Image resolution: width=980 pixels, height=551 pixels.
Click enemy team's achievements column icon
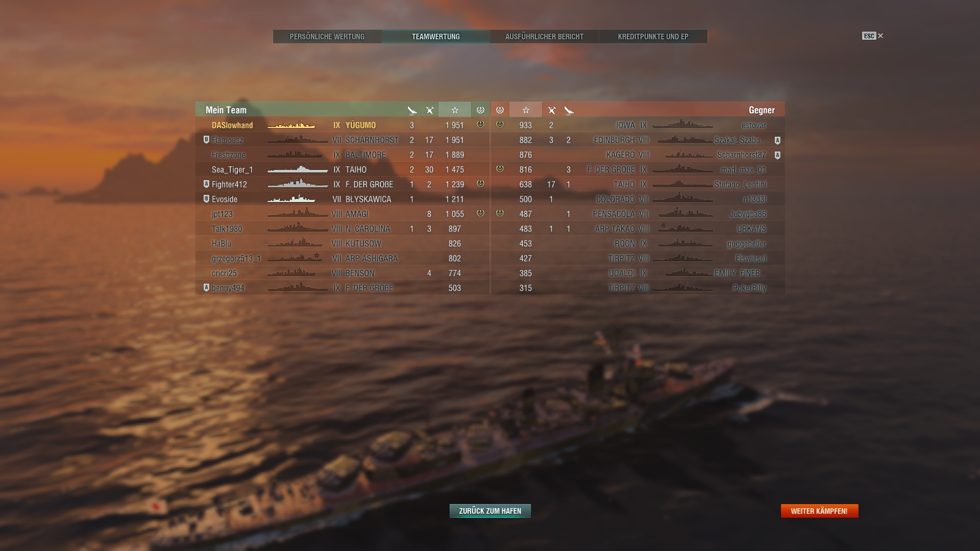pos(500,110)
